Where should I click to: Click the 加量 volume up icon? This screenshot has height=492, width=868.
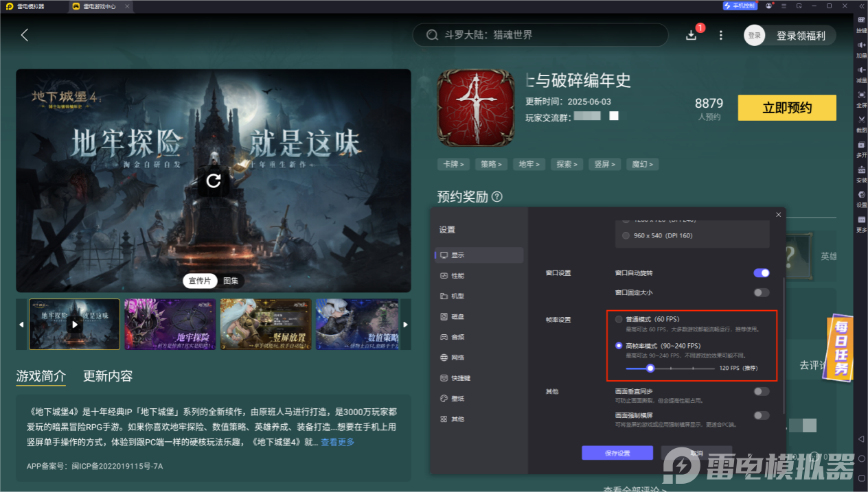tap(861, 49)
